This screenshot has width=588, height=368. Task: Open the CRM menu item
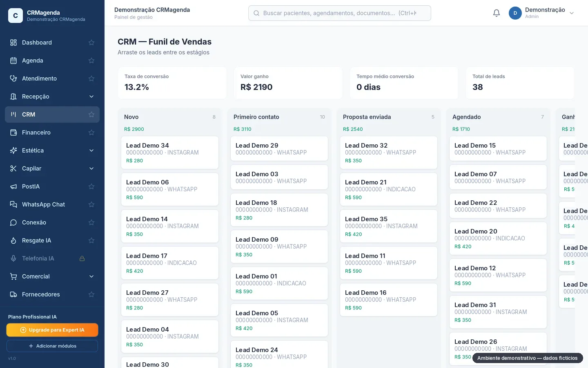click(x=52, y=114)
